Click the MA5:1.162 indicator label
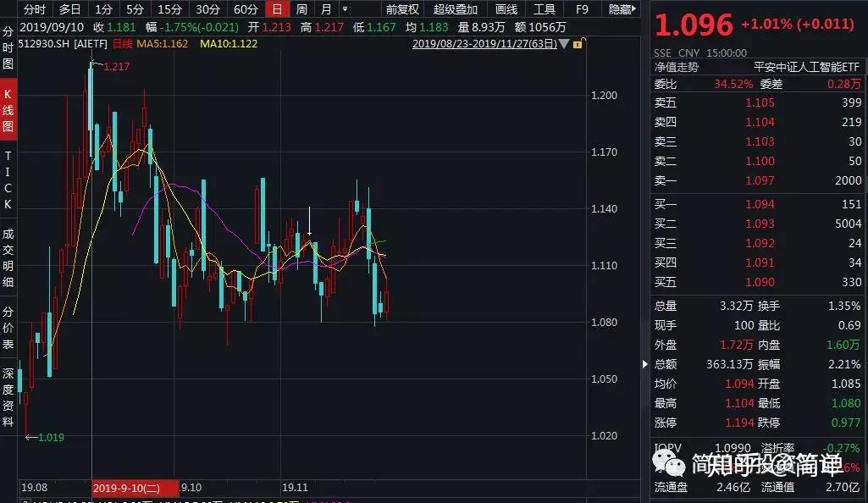Image resolution: width=868 pixels, height=503 pixels. pos(163,44)
